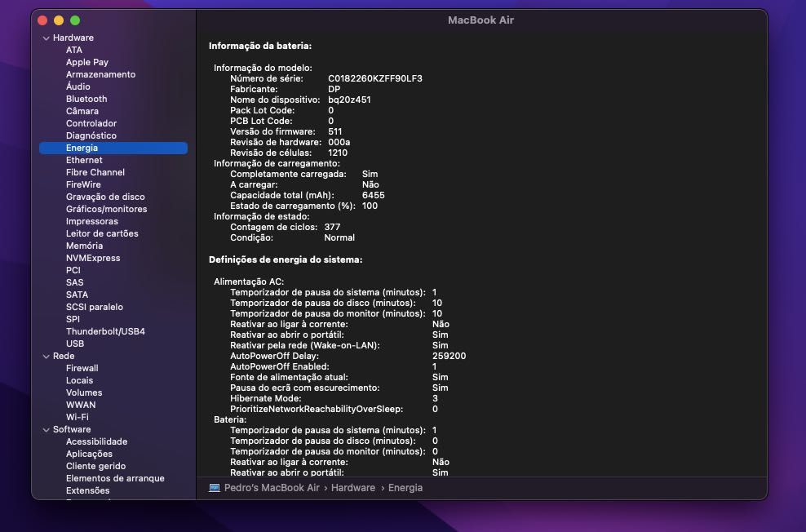
Task: Click cycle count value 377
Action: point(332,227)
